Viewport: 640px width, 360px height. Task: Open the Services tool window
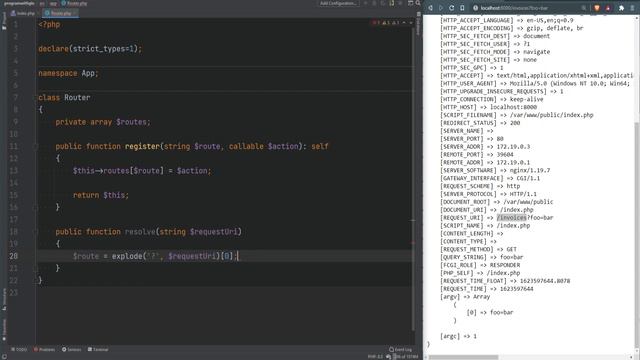[x=71, y=349]
